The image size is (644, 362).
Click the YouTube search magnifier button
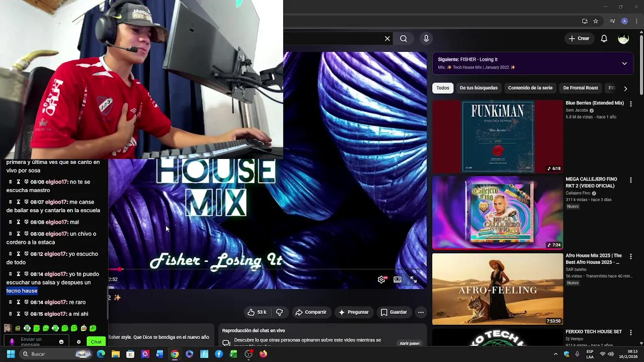(x=404, y=39)
